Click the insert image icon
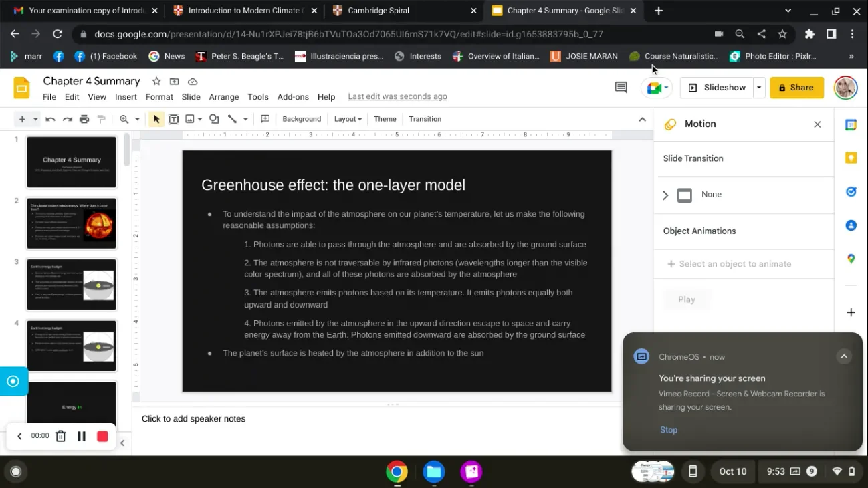868x488 pixels. coord(190,119)
